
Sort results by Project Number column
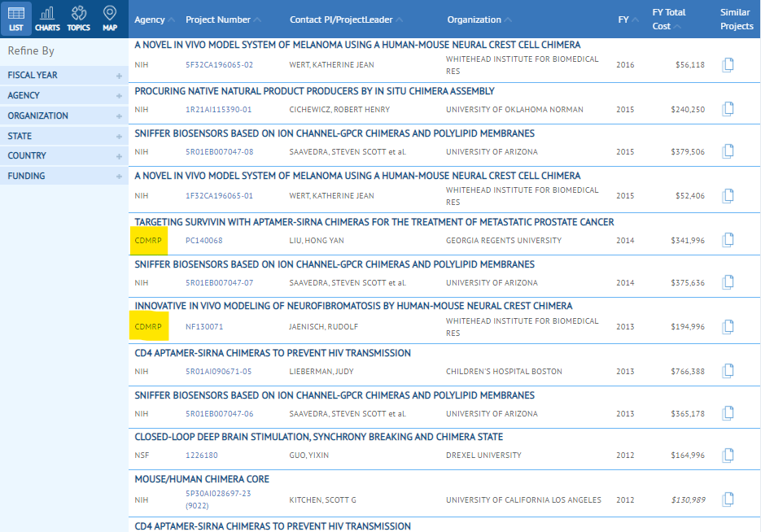(223, 20)
